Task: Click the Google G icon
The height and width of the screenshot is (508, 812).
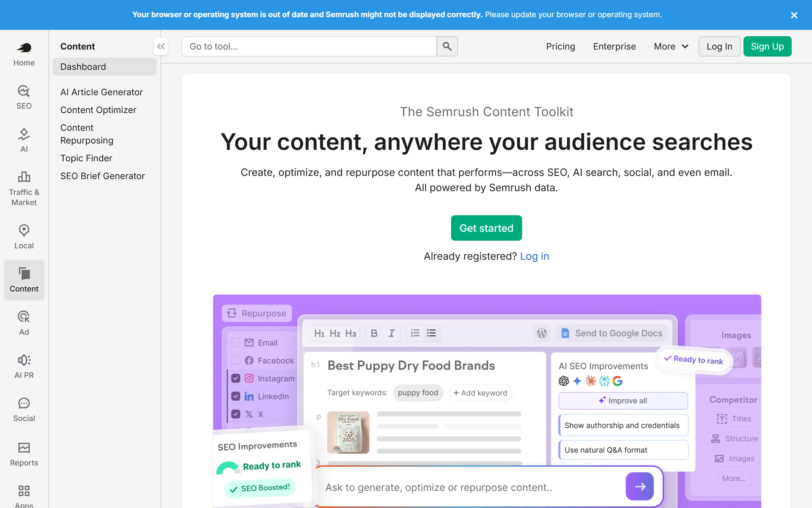Action: [x=617, y=381]
